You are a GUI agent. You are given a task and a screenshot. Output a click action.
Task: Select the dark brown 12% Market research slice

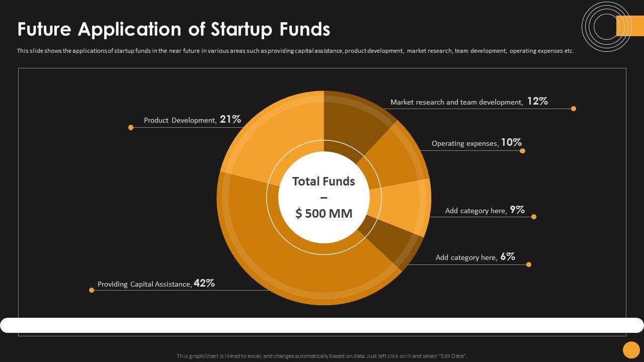[352, 121]
